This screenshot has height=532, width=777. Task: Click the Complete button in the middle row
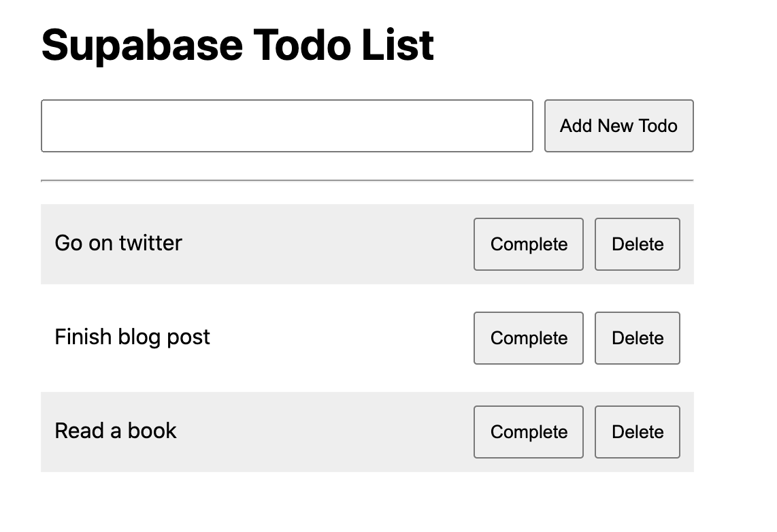[529, 338]
